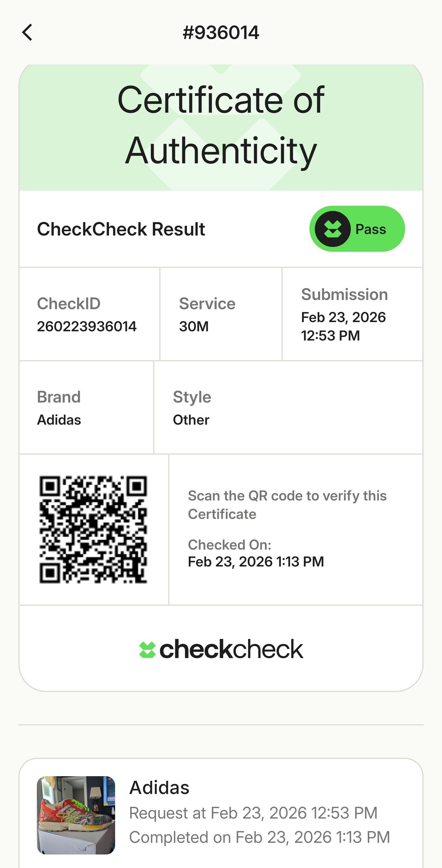Image resolution: width=442 pixels, height=868 pixels.
Task: Open the Adidas request card title
Action: coord(159,788)
